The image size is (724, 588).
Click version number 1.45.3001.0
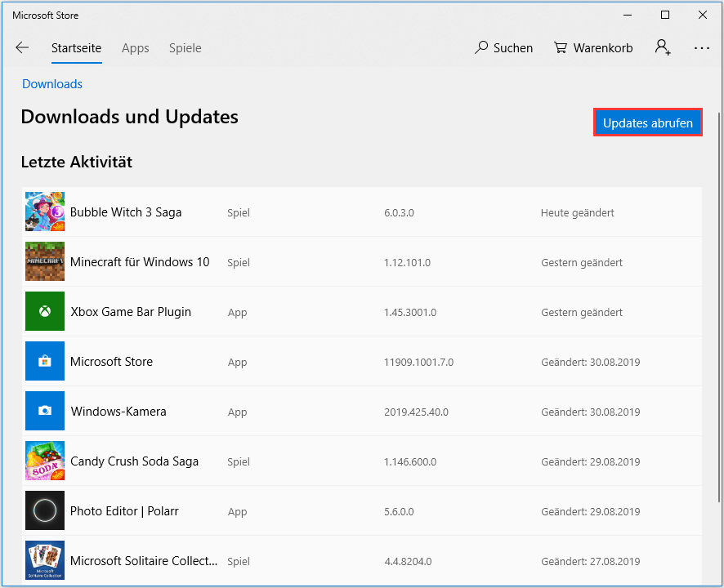point(410,313)
